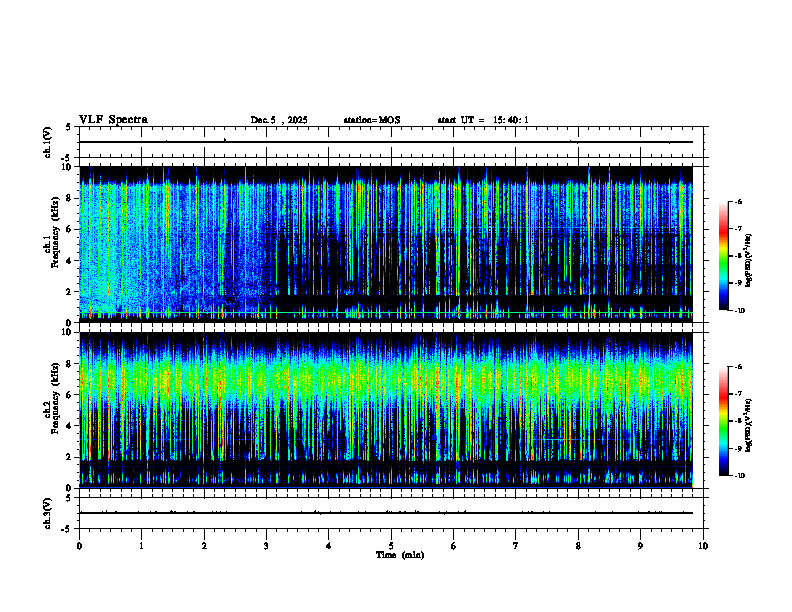
Task: Click the ch.2 color scale bar
Action: (x=723, y=421)
